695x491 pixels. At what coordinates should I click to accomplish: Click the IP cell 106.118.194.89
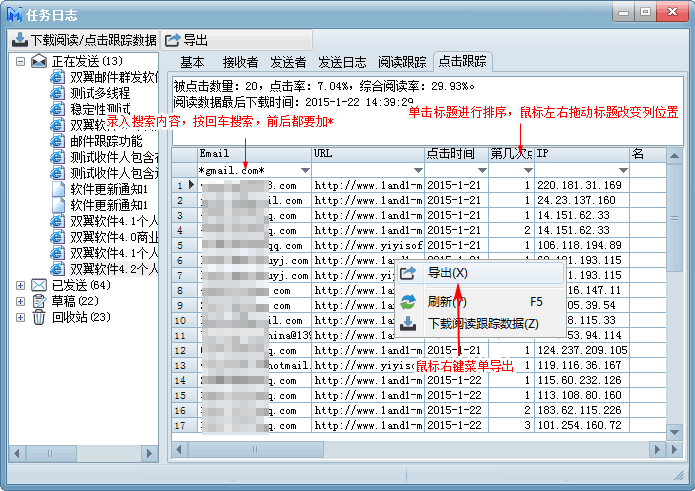[582, 245]
